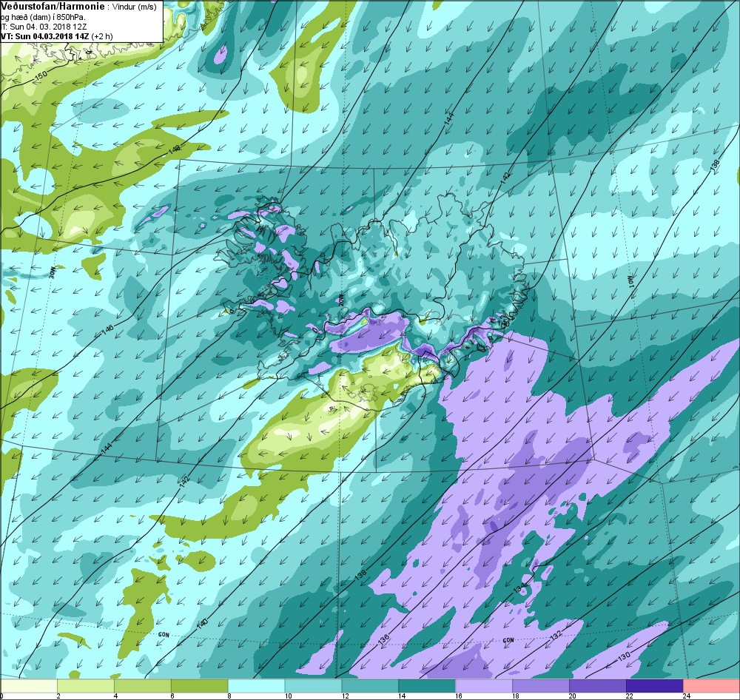Select the 12–14 m/s legend swatch
740x700 pixels.
pyautogui.click(x=370, y=685)
